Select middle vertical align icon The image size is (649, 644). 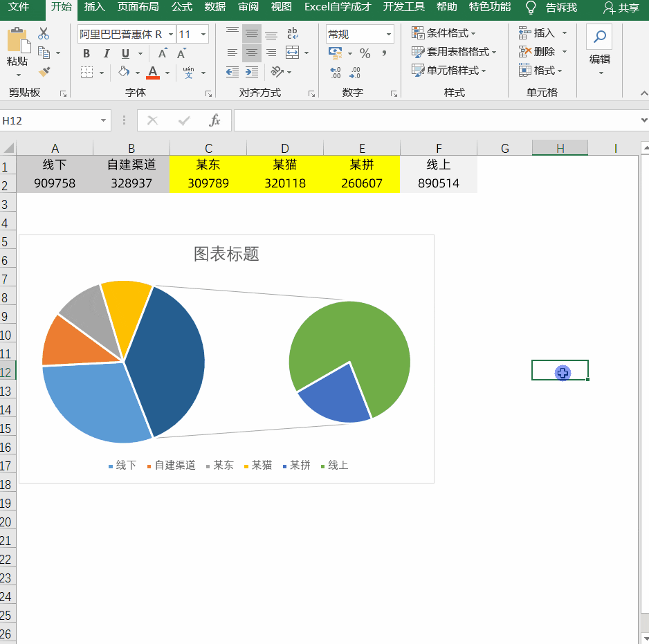tap(252, 33)
